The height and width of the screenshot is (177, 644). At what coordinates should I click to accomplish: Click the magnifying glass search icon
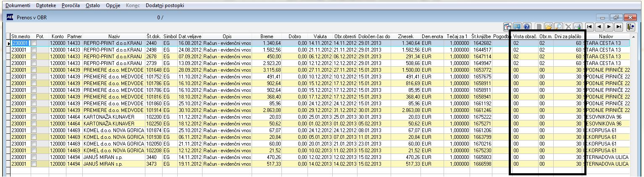click(x=558, y=27)
